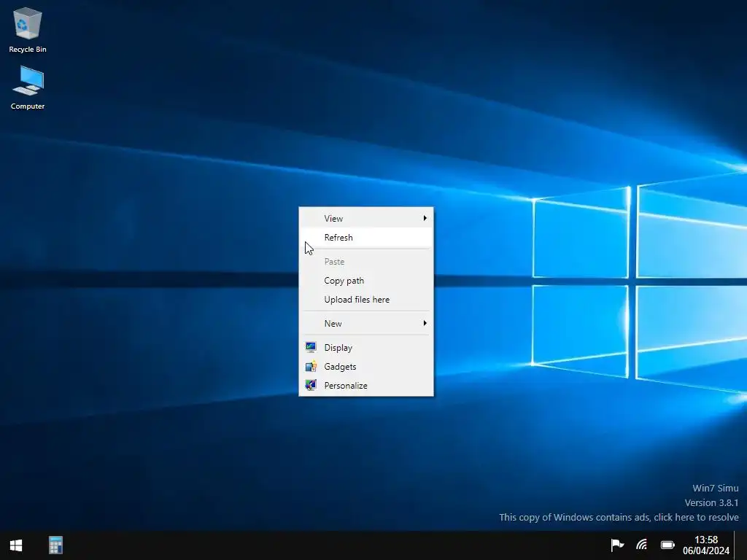Open Gadgets from the context menu
Screen dimensions: 747x560
[x=366, y=366]
